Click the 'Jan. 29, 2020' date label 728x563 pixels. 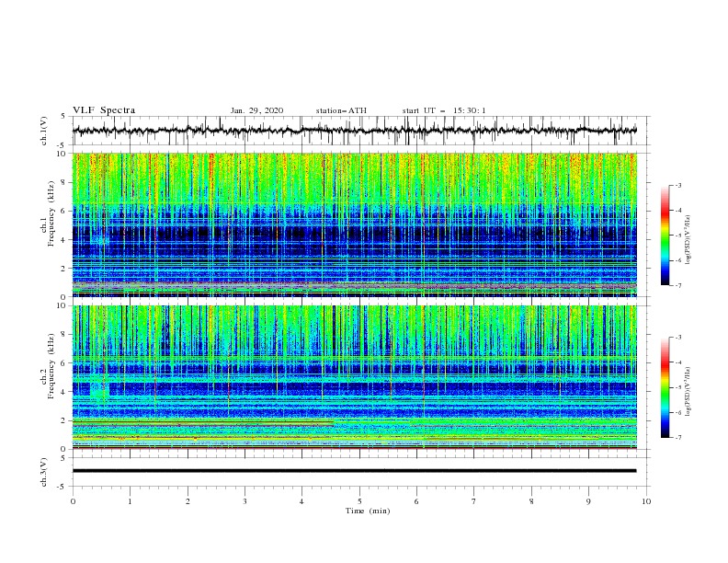pyautogui.click(x=256, y=110)
